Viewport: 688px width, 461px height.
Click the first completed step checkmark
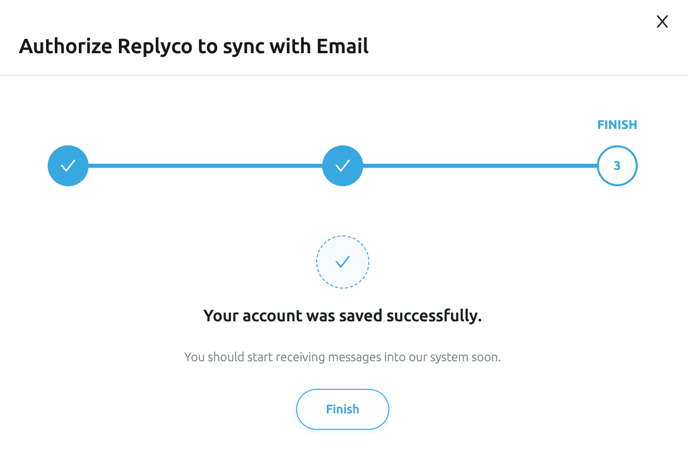(68, 166)
